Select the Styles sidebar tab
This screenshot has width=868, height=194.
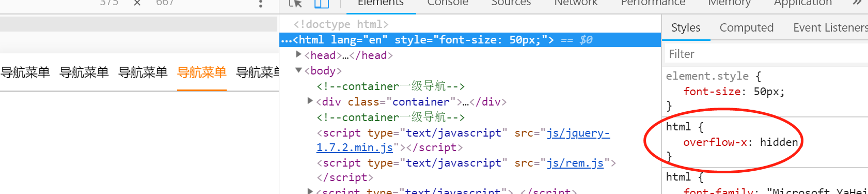point(686,28)
